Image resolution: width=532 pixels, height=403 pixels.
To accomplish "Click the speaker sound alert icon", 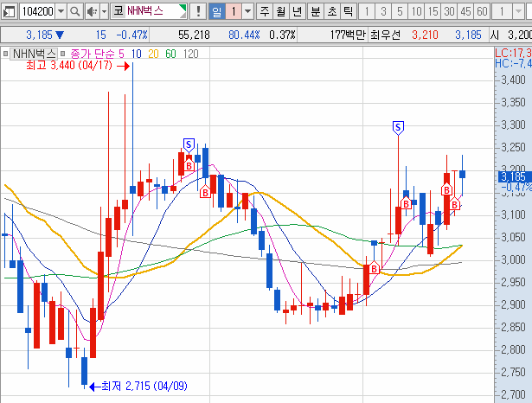I will (x=93, y=11).
